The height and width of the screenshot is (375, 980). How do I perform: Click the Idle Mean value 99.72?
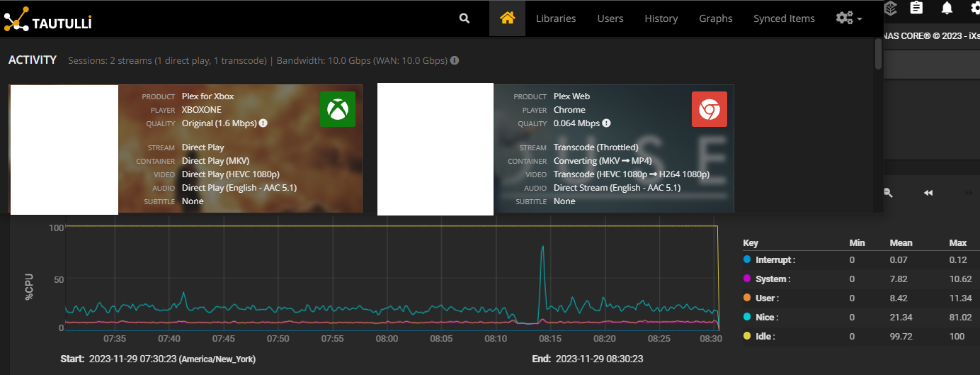(901, 337)
